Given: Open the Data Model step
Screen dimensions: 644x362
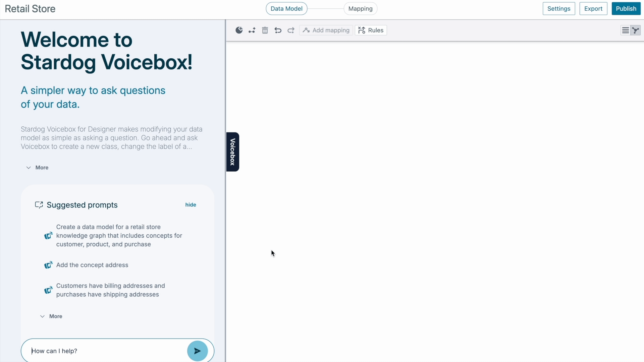Looking at the screenshot, I should tap(286, 9).
